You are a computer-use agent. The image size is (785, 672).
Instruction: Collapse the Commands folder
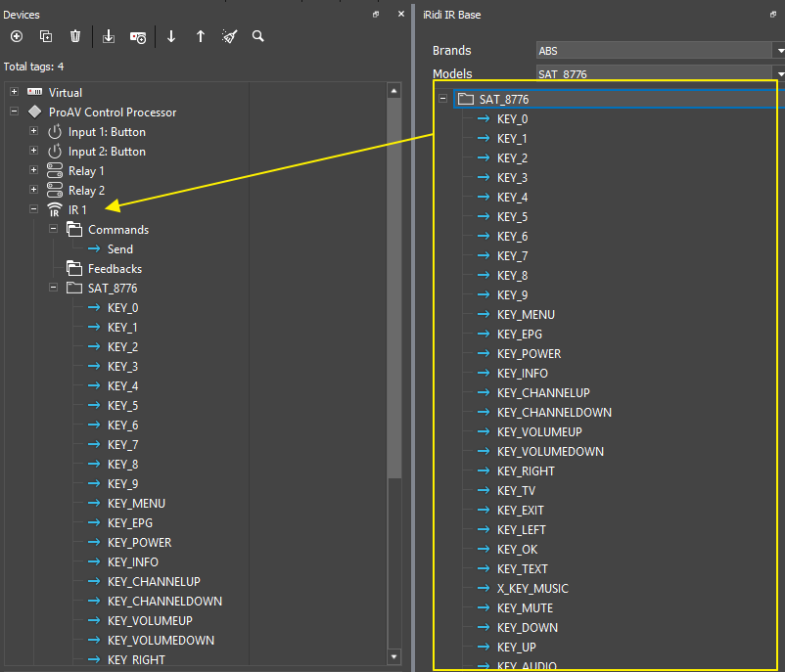coord(53,229)
